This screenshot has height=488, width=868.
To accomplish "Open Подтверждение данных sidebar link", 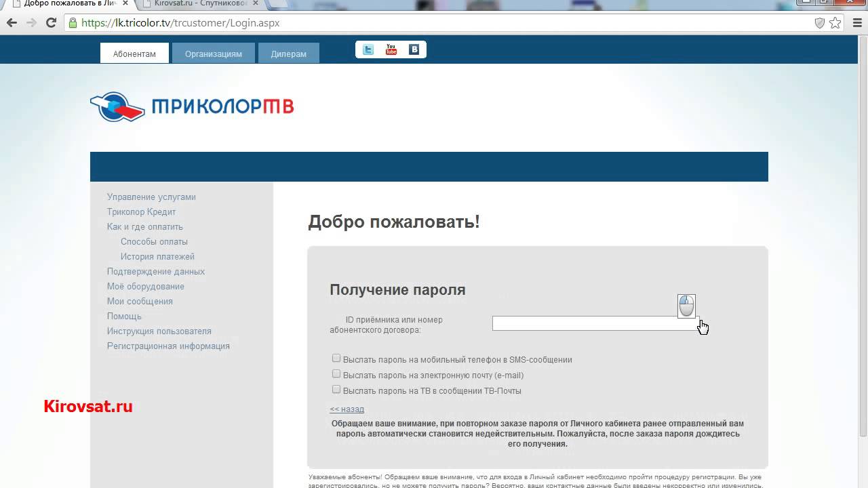I will [x=156, y=271].
